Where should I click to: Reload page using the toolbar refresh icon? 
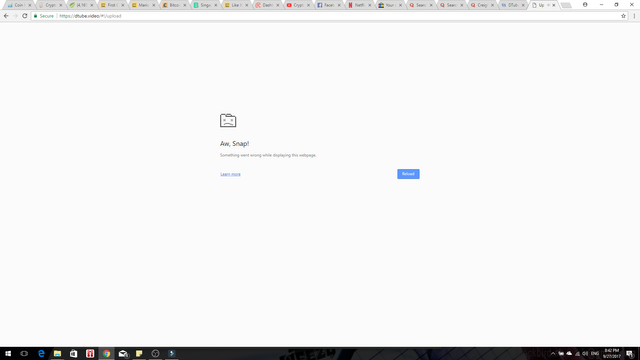tap(24, 16)
